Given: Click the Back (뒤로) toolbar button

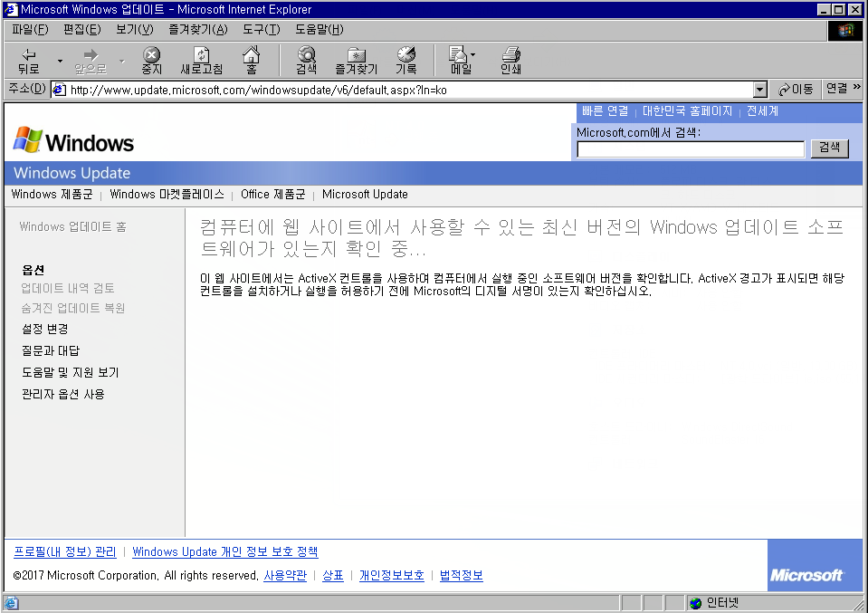Looking at the screenshot, I should coord(29,61).
